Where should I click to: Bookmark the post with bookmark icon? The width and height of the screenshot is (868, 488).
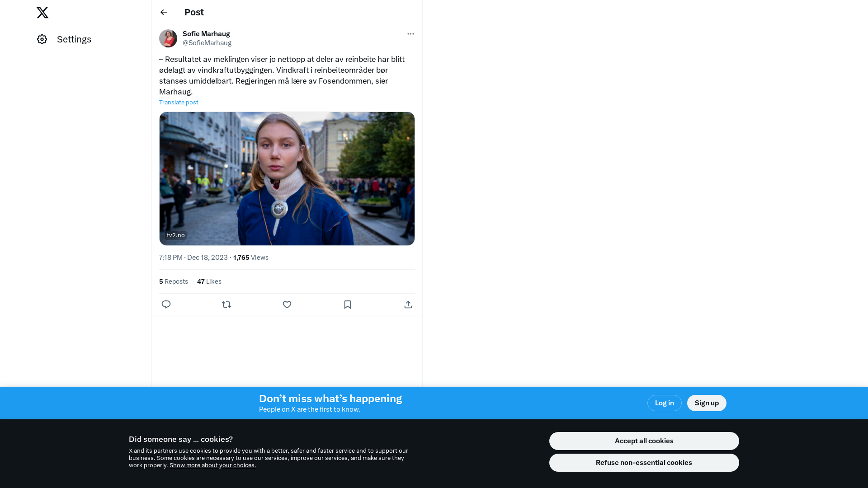(348, 305)
